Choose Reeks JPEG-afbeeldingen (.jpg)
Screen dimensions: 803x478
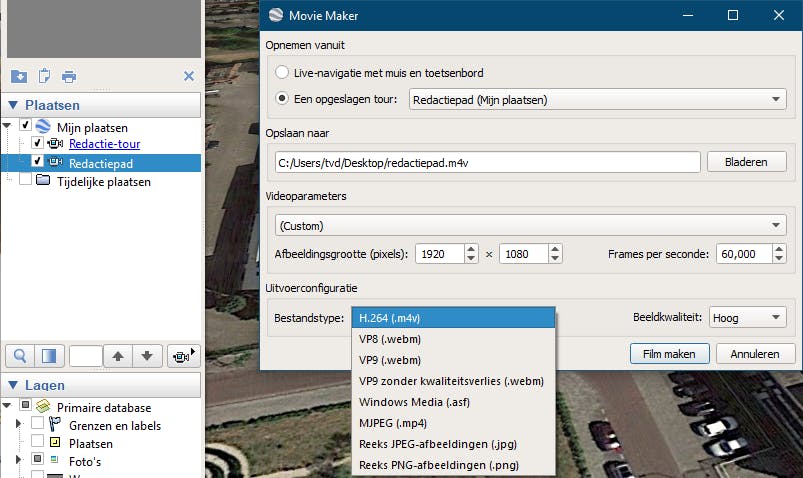(453, 444)
